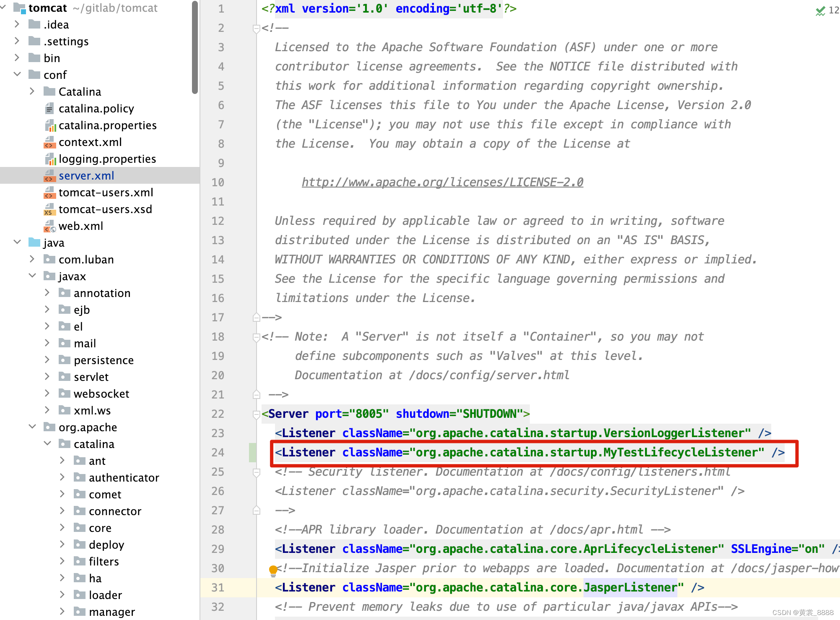Click the catalina.properties file icon

[x=50, y=125]
